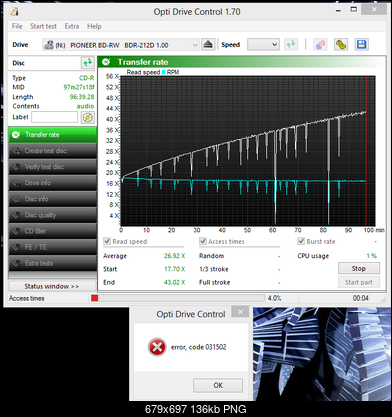392x417 pixels.
Task: Click the Average value 26.92 X
Action: pos(174,256)
